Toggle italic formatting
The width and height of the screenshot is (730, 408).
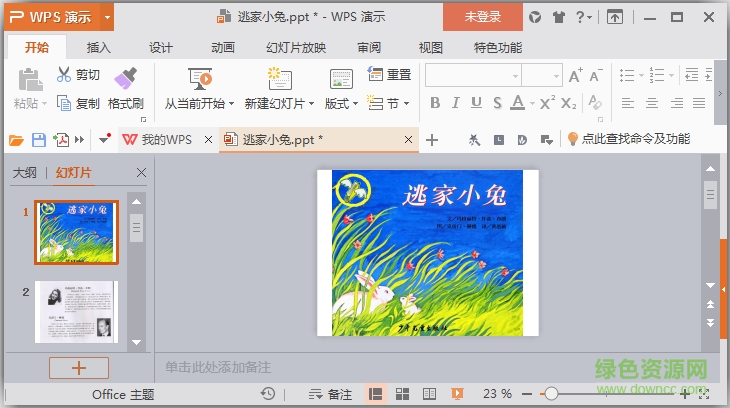tap(456, 103)
